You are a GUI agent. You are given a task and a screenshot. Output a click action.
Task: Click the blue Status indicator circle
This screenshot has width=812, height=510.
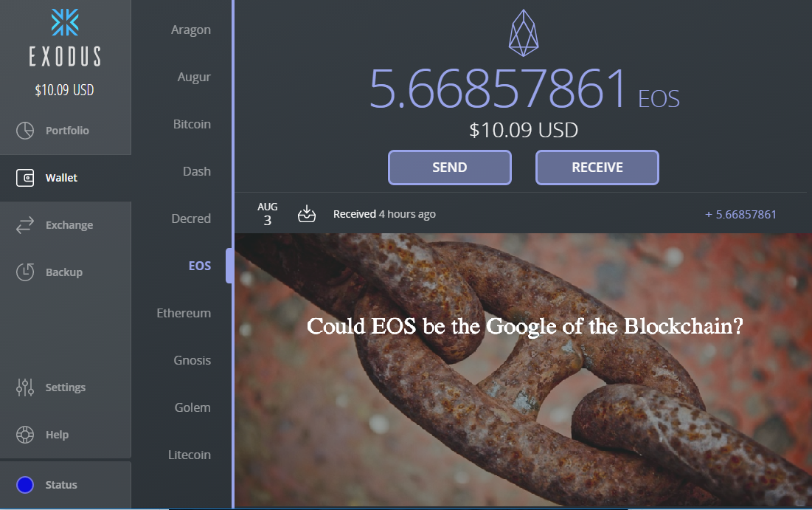tap(25, 485)
